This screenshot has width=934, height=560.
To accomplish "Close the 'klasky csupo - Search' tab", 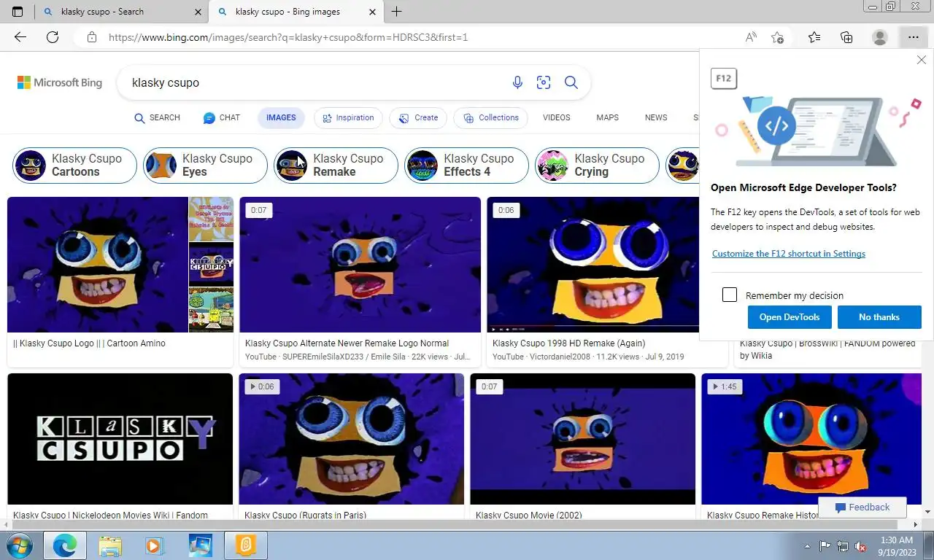I will 197,12.
